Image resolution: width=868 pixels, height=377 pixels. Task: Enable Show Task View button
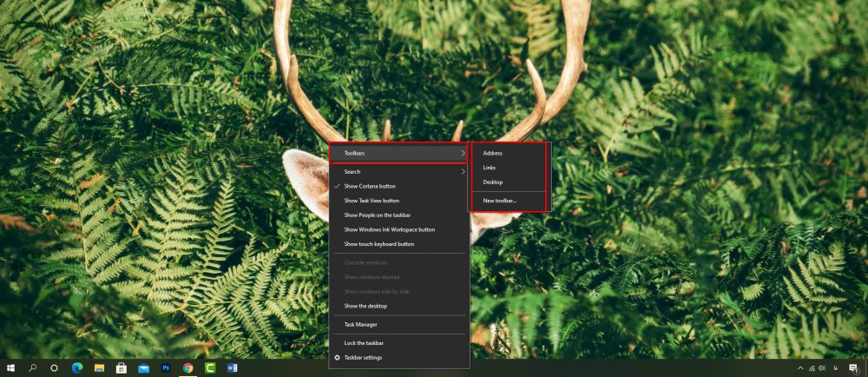[372, 201]
